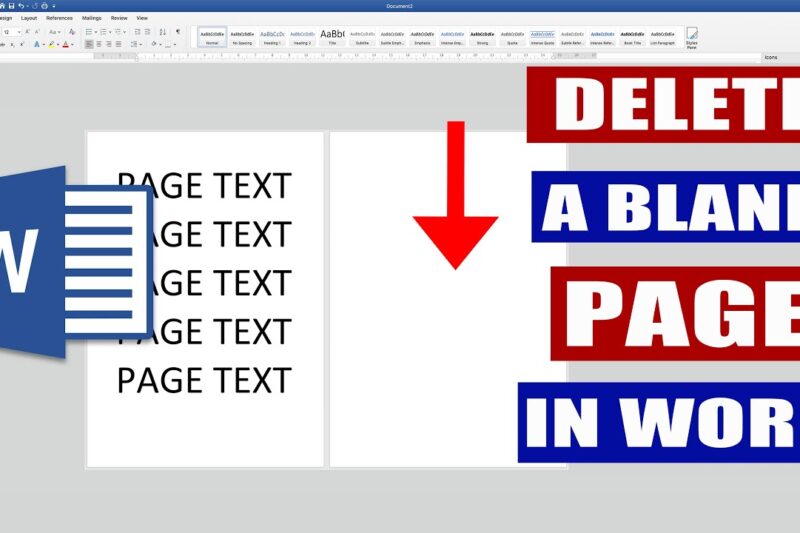Image resolution: width=800 pixels, height=533 pixels.
Task: Apply the Book Title style
Action: [633, 37]
